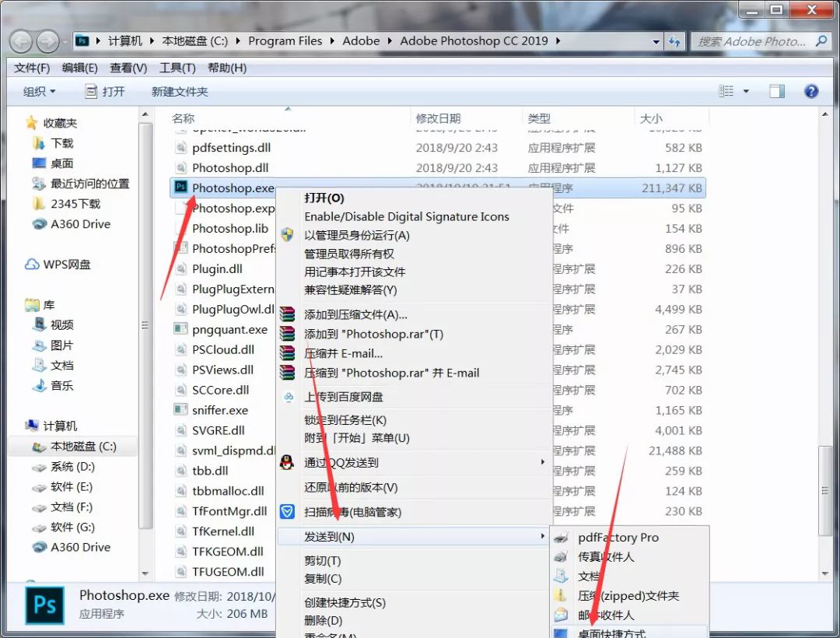Click the view mode icon in toolbar
The width and height of the screenshot is (840, 638).
[x=726, y=92]
